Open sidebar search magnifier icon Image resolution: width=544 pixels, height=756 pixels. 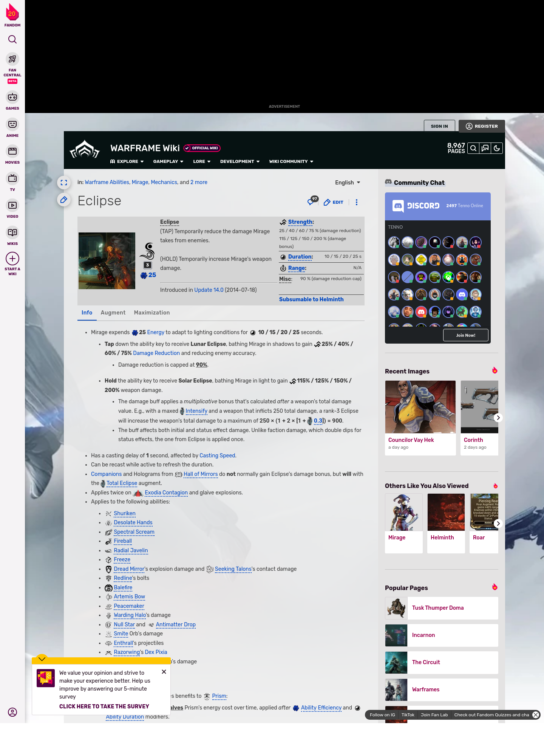(12, 39)
